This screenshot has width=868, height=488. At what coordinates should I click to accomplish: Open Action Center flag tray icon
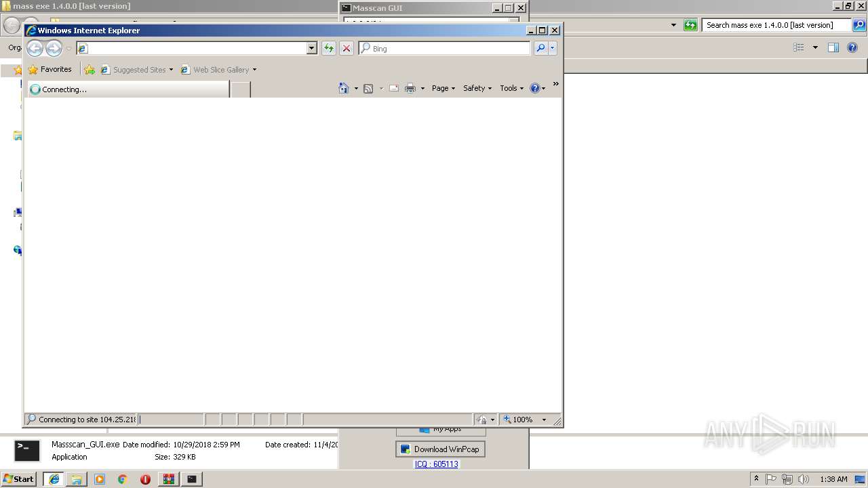pos(771,479)
